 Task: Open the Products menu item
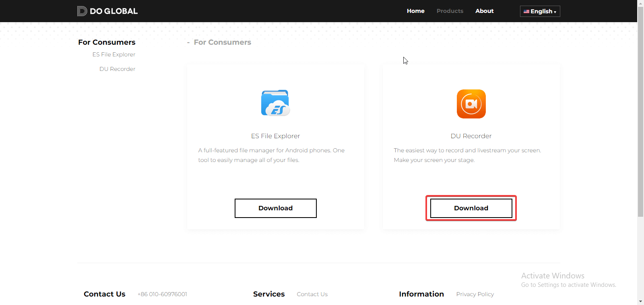pos(450,11)
